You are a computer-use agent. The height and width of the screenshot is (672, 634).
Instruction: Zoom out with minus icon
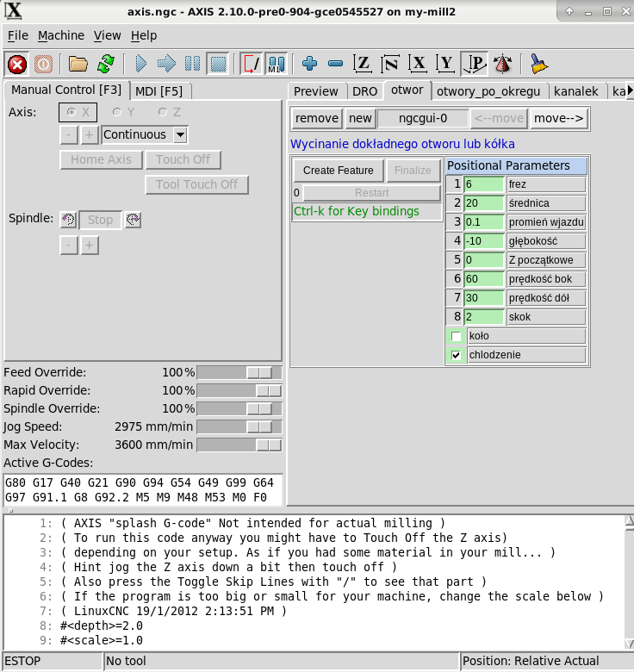coord(335,64)
